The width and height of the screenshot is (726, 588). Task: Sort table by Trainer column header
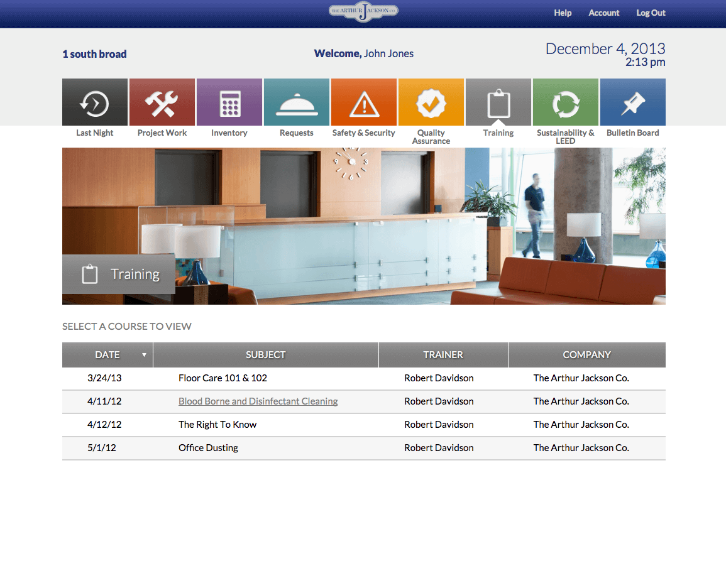click(x=443, y=355)
